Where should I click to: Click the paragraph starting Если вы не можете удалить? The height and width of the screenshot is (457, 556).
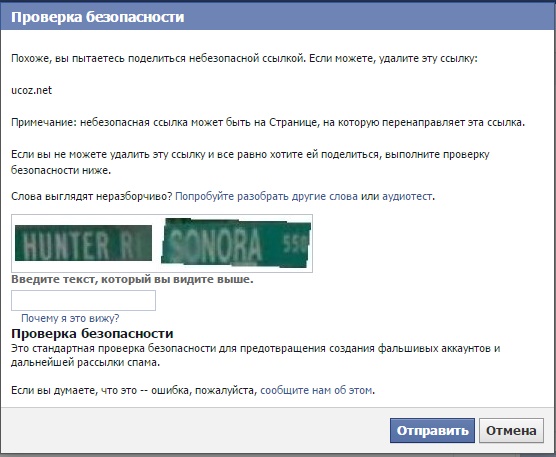(250, 162)
